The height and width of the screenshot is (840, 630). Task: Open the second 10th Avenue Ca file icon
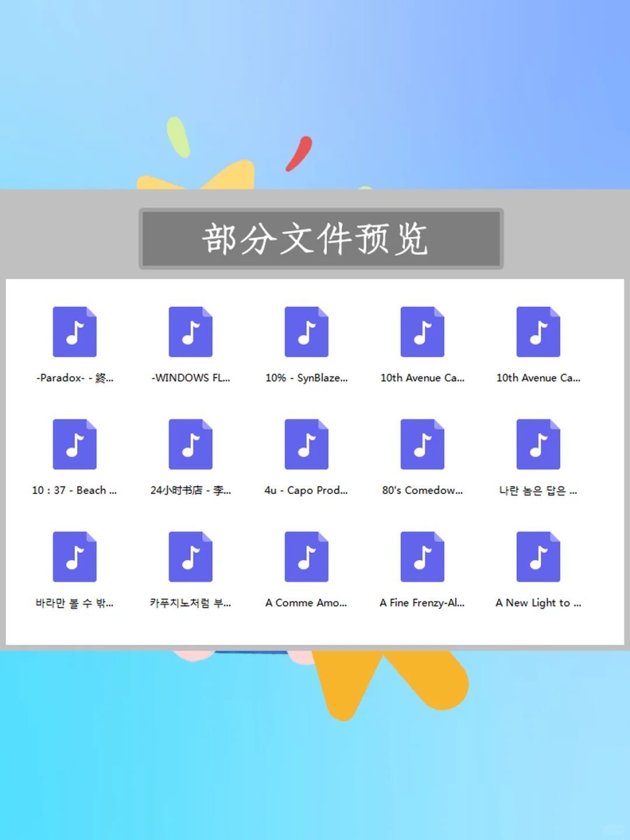tap(538, 331)
